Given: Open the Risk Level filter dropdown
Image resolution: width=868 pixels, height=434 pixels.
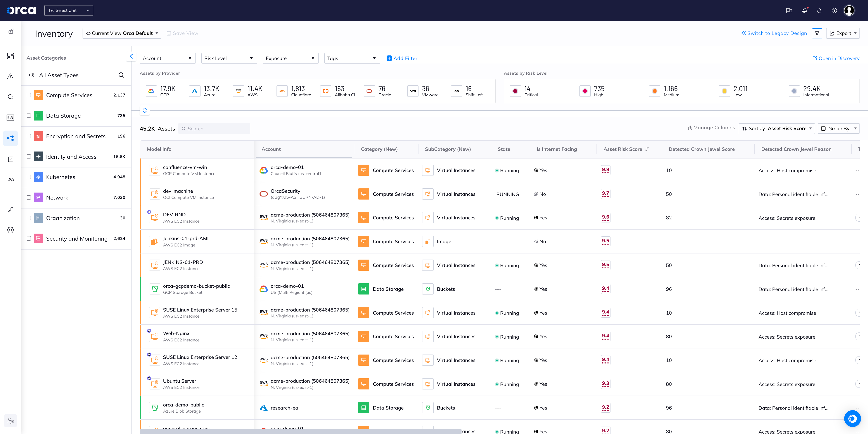Looking at the screenshot, I should (229, 58).
